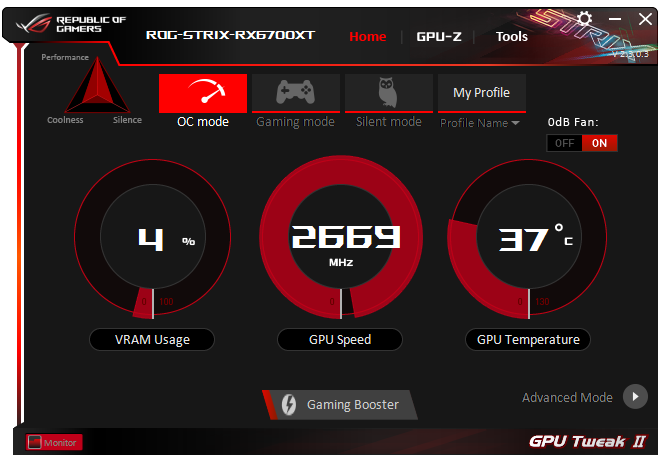Switch to the Tools tab
This screenshot has width=660, height=455.
click(511, 37)
